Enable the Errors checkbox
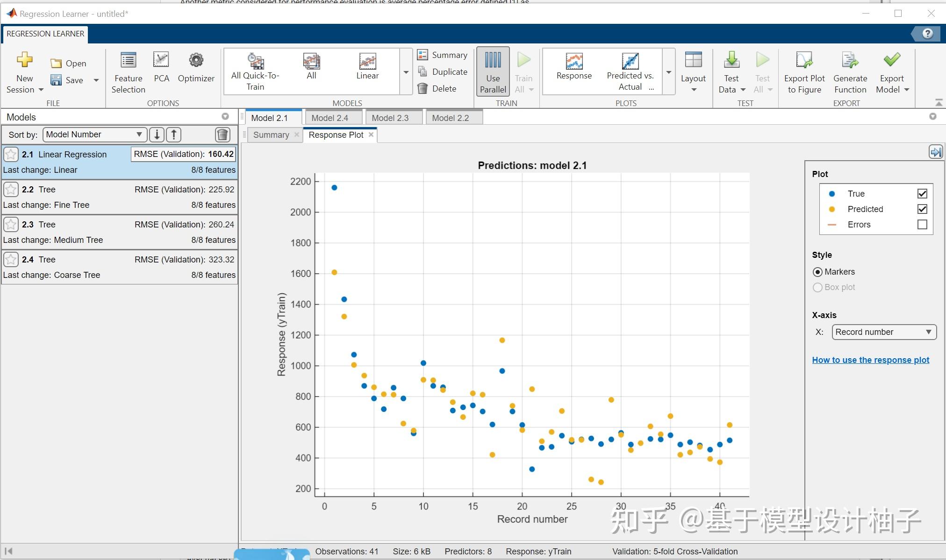The height and width of the screenshot is (560, 946). click(x=922, y=225)
